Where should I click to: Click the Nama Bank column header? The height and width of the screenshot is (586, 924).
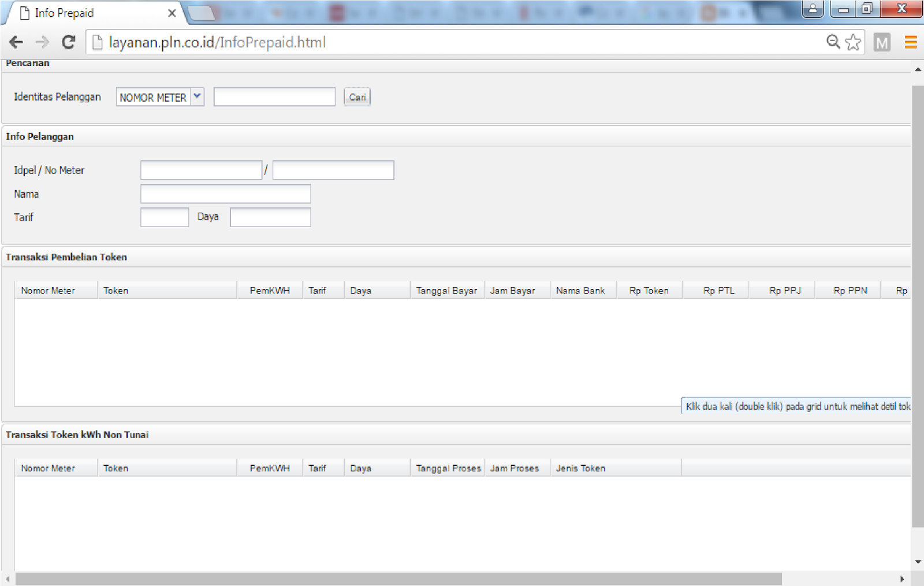tap(583, 290)
